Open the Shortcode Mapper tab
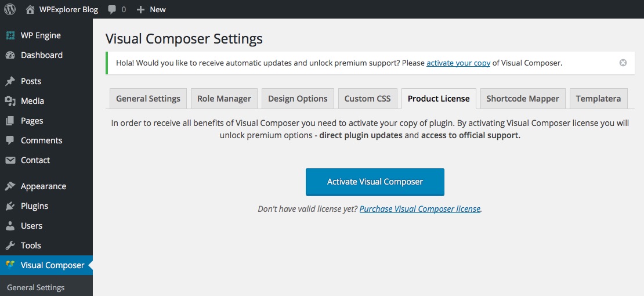This screenshot has width=644, height=296. [523, 99]
